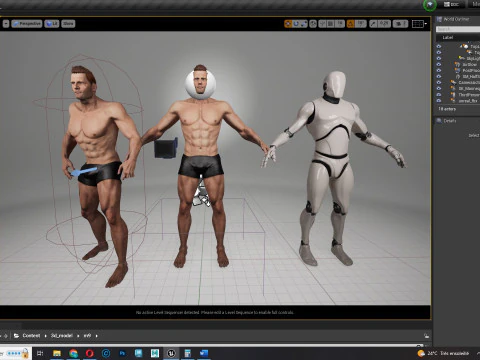
Task: Click the '18 actors' count text
Action: pos(447,109)
